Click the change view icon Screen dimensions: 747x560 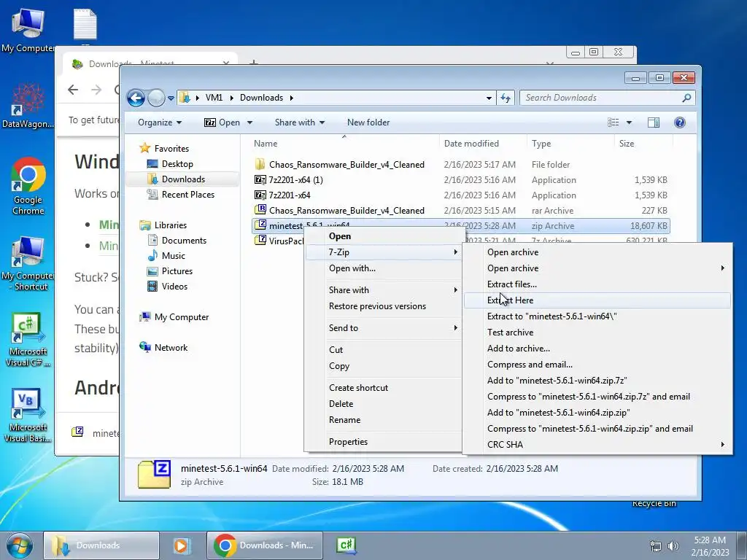tap(613, 122)
